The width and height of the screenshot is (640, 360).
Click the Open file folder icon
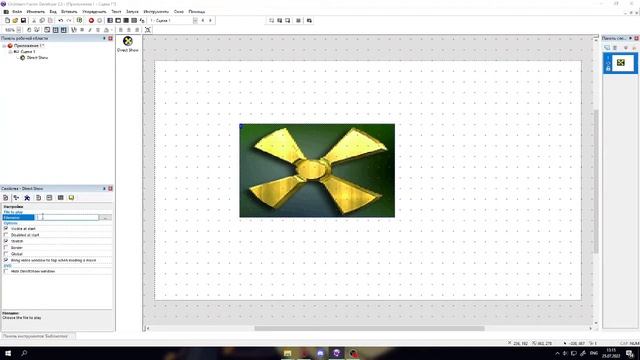point(15,20)
